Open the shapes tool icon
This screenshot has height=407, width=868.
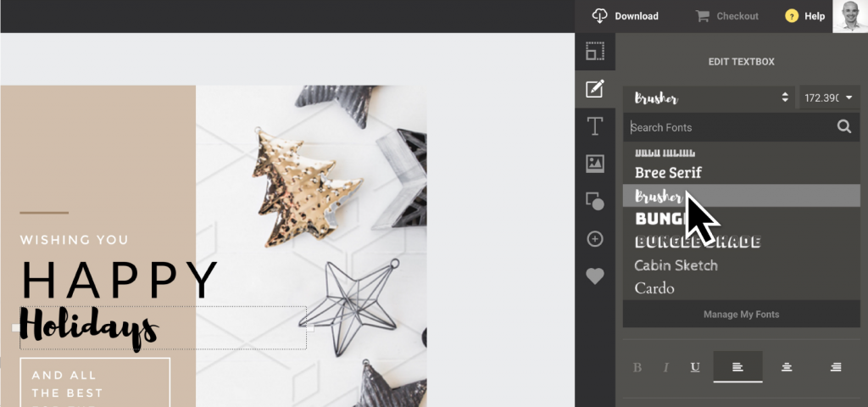pos(595,201)
